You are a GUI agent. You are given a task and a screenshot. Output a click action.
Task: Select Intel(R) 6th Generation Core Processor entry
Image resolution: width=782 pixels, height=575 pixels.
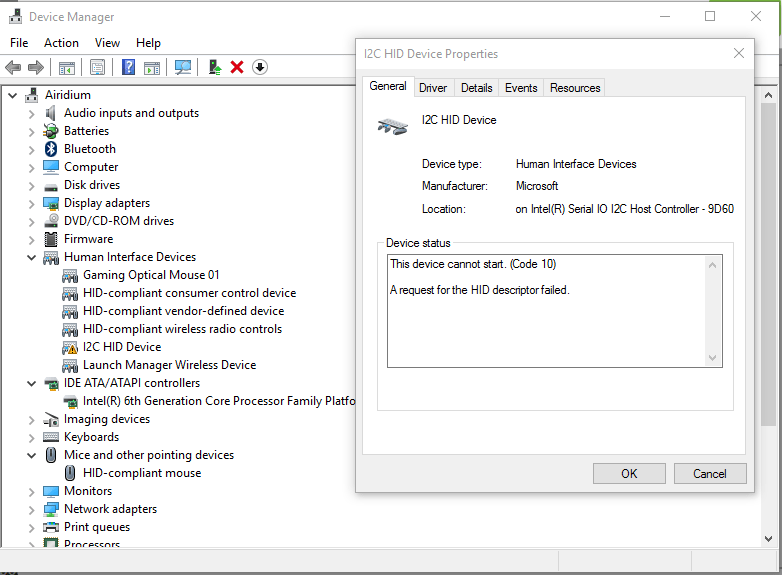coord(219,401)
